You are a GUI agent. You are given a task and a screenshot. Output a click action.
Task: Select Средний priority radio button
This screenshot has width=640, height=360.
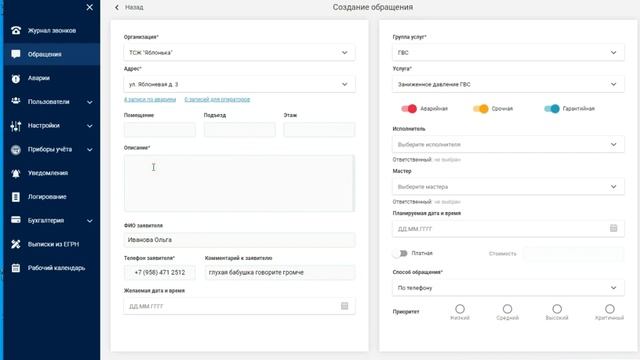point(507,309)
